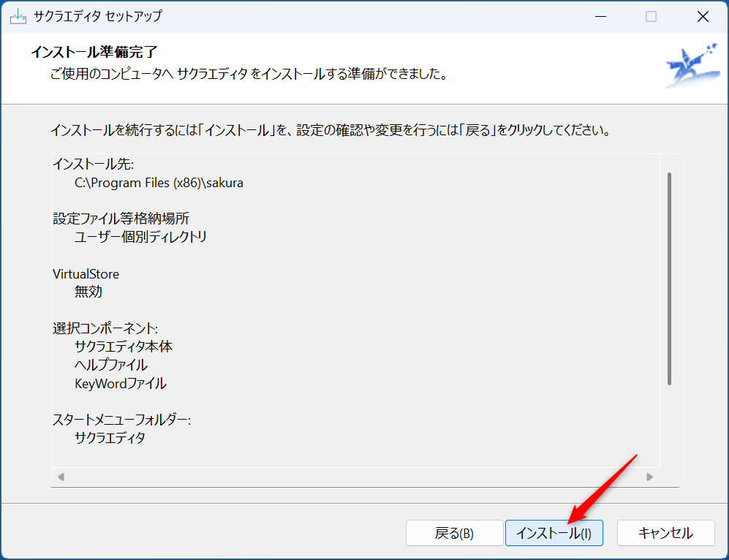The height and width of the screenshot is (560, 729).
Task: Click the grayed-out maximize button
Action: (651, 17)
